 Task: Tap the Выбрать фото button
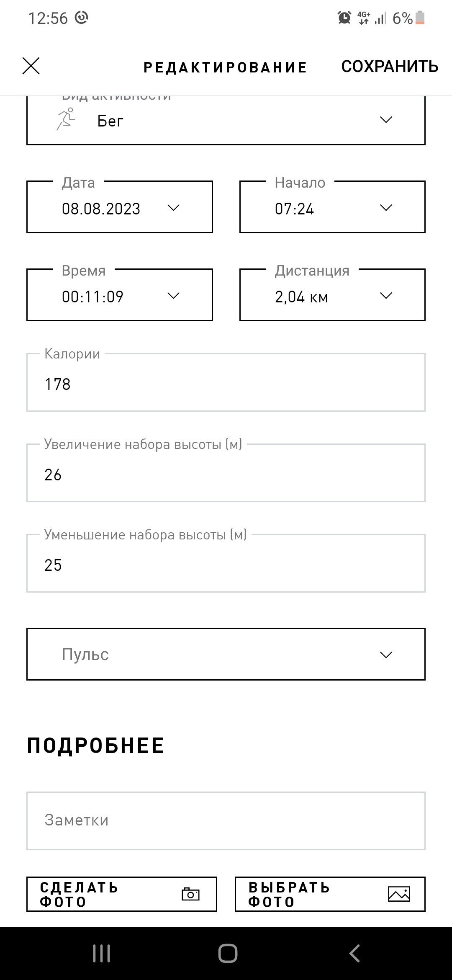(x=330, y=894)
